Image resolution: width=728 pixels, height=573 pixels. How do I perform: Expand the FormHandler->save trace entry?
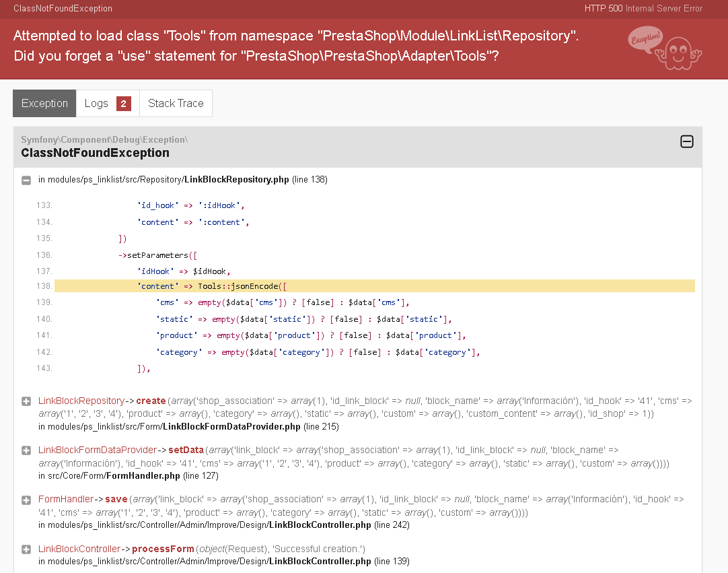point(26,500)
